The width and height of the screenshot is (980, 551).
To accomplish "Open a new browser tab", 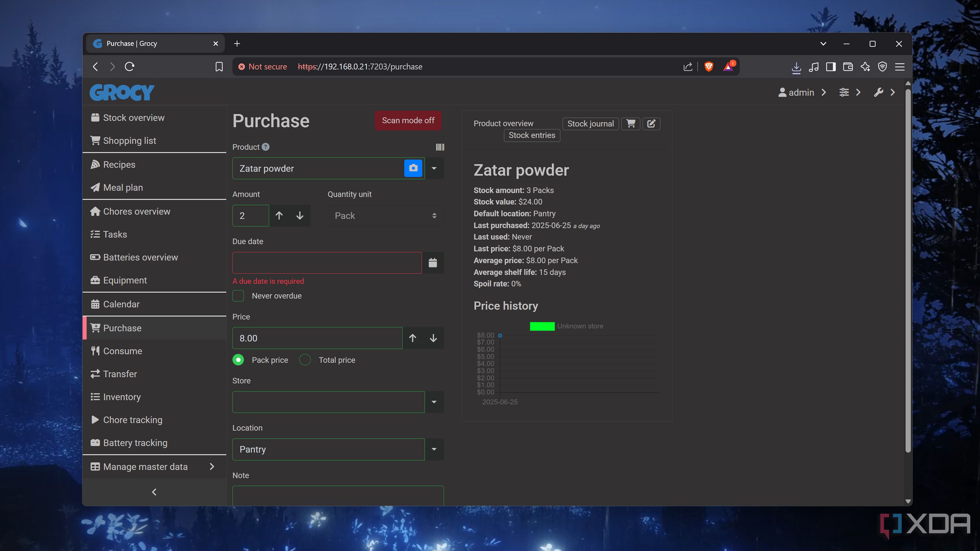I will pyautogui.click(x=237, y=44).
